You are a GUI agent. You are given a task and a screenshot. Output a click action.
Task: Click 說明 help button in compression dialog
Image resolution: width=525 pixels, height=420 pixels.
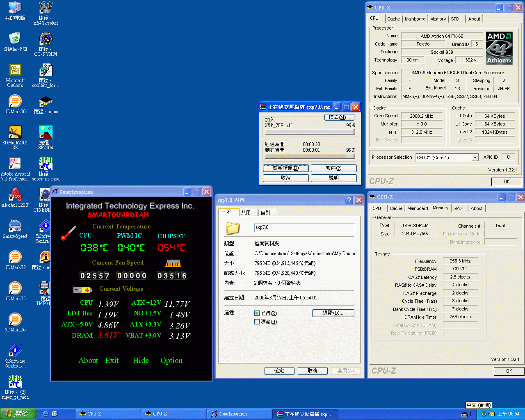click(333, 178)
